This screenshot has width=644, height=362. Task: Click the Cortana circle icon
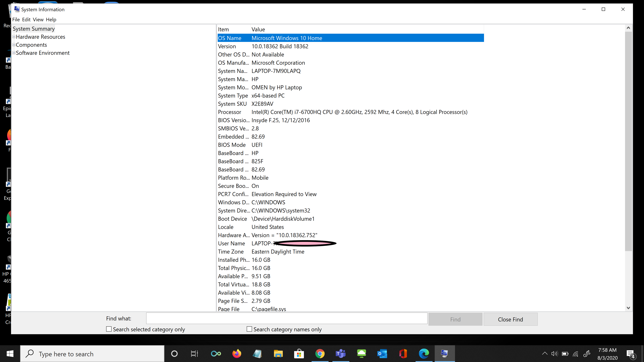pyautogui.click(x=174, y=353)
